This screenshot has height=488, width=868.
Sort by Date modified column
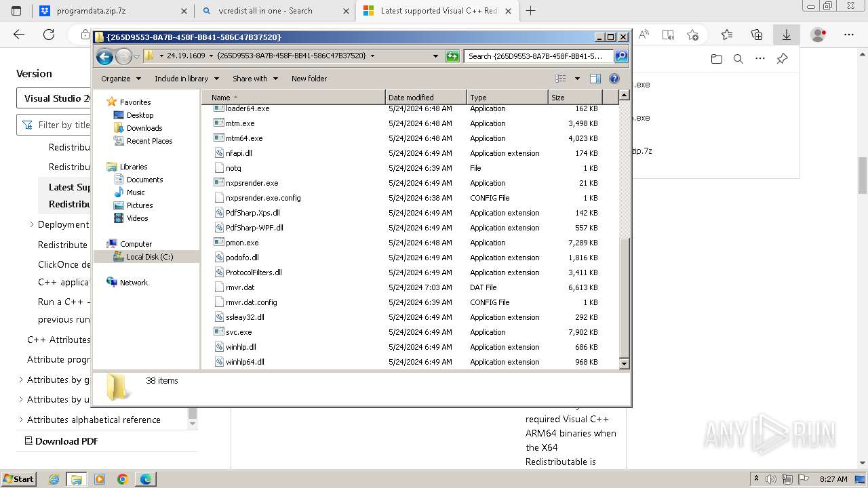(x=426, y=98)
